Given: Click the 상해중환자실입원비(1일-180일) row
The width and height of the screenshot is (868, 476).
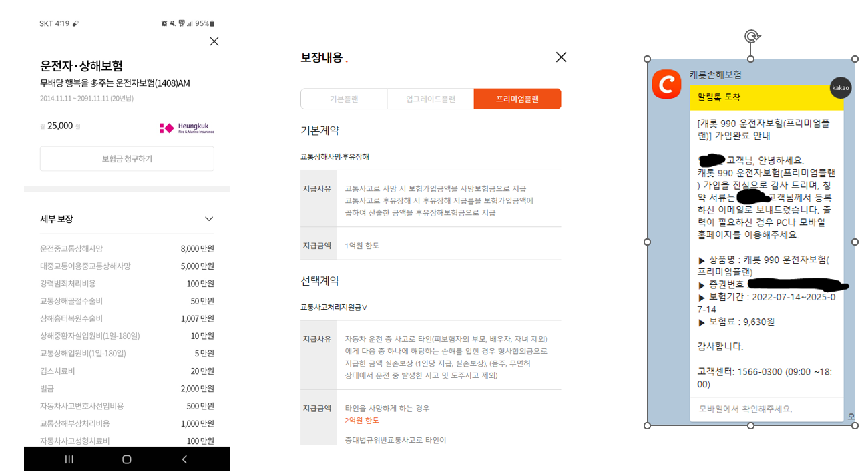Looking at the screenshot, I should click(127, 336).
